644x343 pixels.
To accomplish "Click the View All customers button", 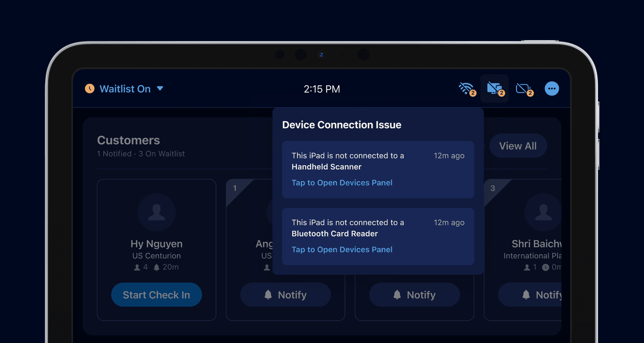I will click(518, 146).
